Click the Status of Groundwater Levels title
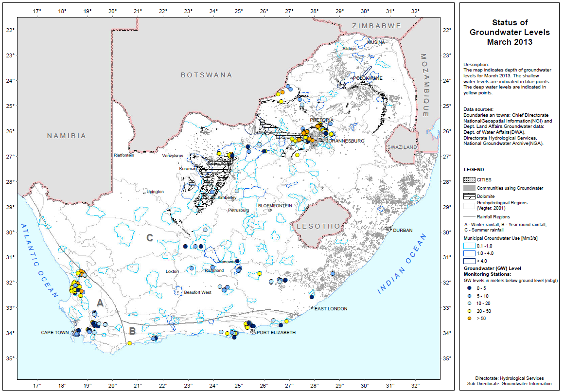Screen dimensions: 564x392 (510, 32)
